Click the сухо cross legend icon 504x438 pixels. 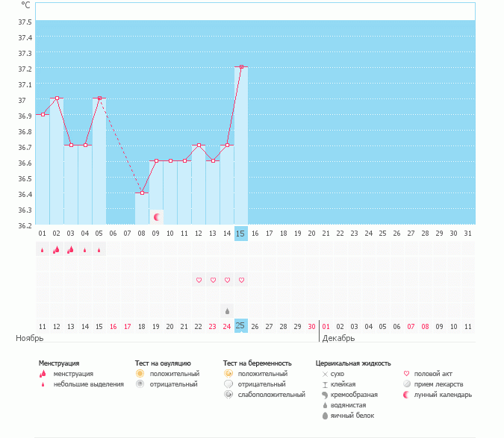click(x=325, y=374)
